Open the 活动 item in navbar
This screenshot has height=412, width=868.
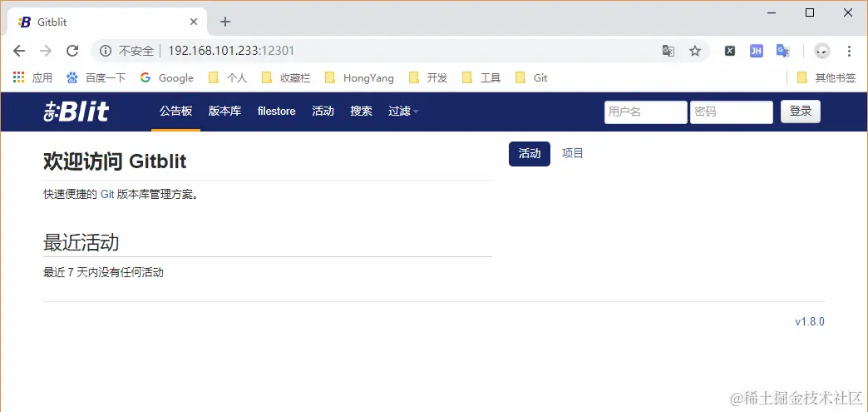(x=323, y=112)
